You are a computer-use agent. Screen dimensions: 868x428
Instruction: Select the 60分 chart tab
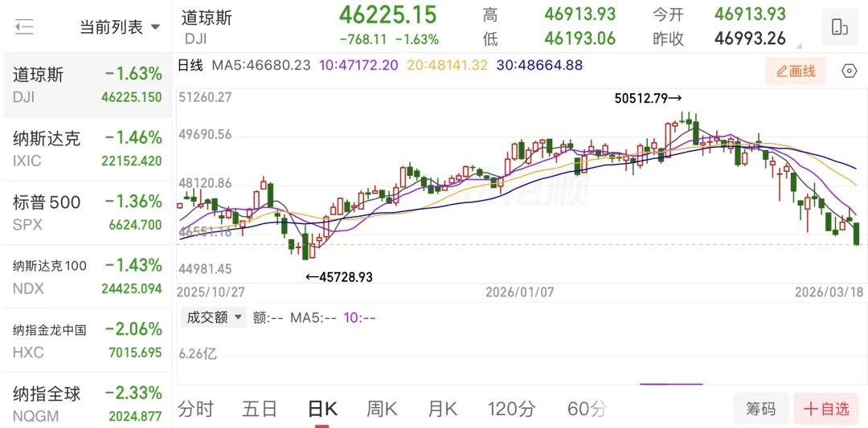(x=587, y=409)
